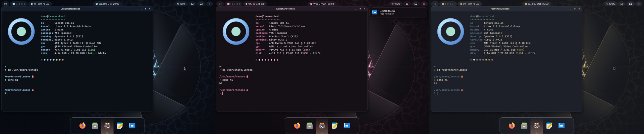Click prompt cursor in rose-themed terminal
This screenshot has width=644, height=134.
point(222,93)
